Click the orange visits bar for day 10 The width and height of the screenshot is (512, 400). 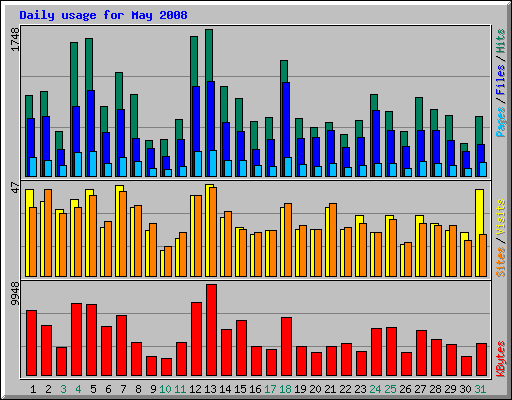[168, 261]
